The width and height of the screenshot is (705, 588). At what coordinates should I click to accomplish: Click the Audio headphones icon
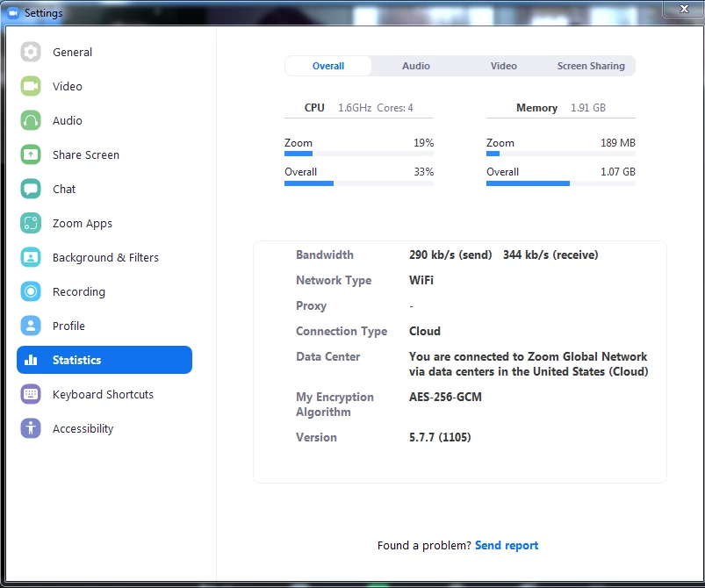tap(31, 120)
